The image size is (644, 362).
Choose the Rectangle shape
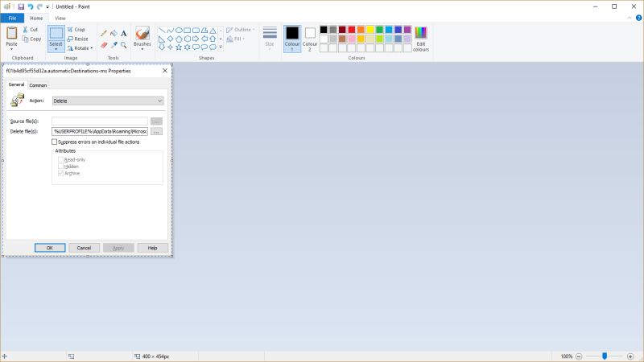point(188,31)
